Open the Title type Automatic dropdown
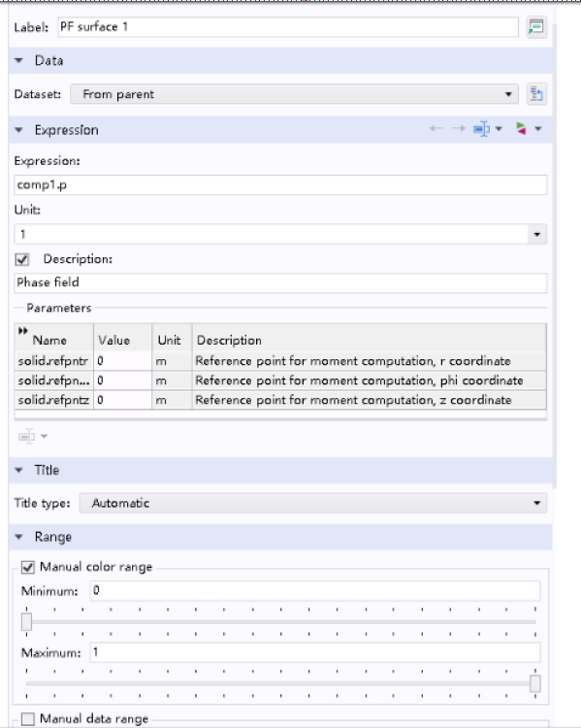 coord(313,503)
